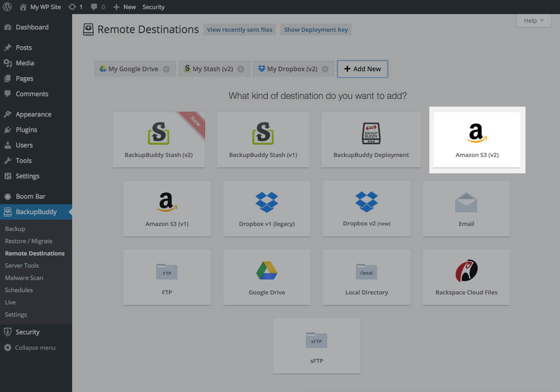Viewport: 560px width, 392px height.
Task: Open the comments bubble icon in admin bar
Action: coord(94,7)
